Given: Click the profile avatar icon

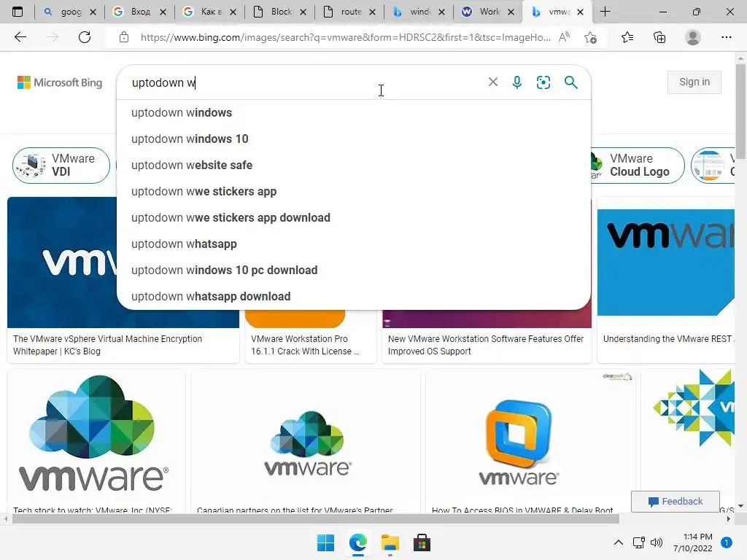Looking at the screenshot, I should (693, 37).
